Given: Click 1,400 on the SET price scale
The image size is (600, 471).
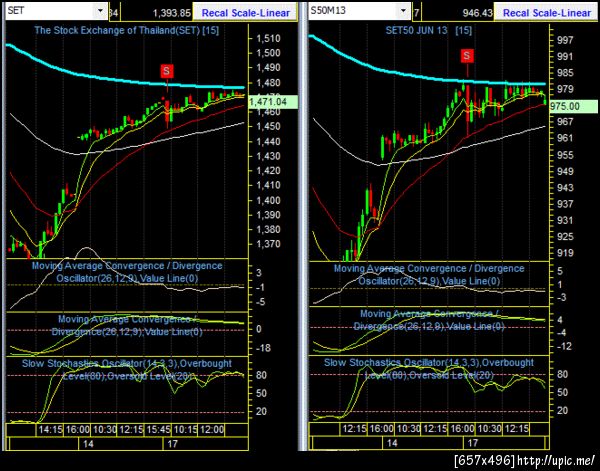Looking at the screenshot, I should [x=268, y=200].
